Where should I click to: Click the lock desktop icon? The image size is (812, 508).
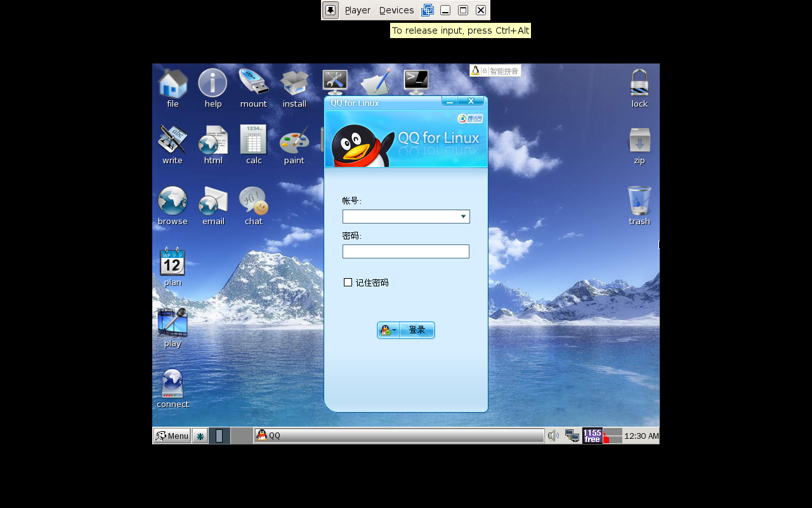click(639, 83)
